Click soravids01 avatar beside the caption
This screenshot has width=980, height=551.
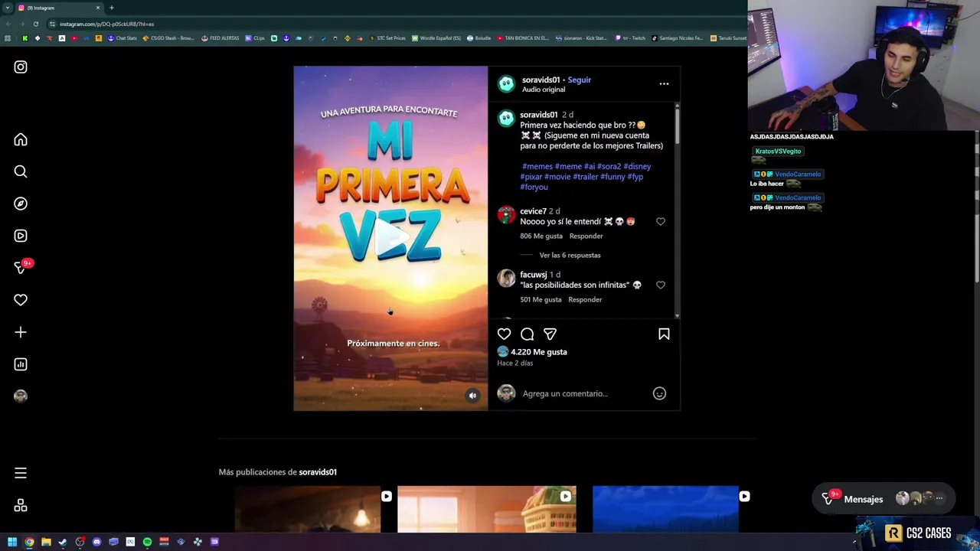506,119
